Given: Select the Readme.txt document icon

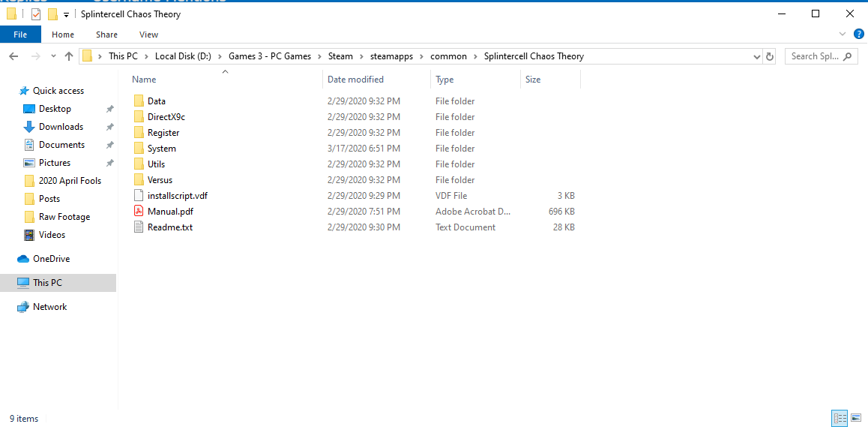Looking at the screenshot, I should [139, 227].
